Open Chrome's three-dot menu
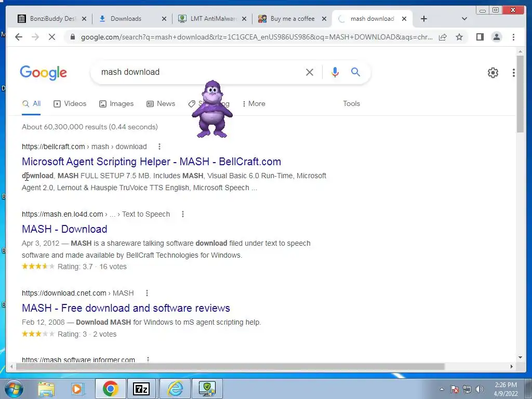This screenshot has height=399, width=532. pyautogui.click(x=513, y=37)
